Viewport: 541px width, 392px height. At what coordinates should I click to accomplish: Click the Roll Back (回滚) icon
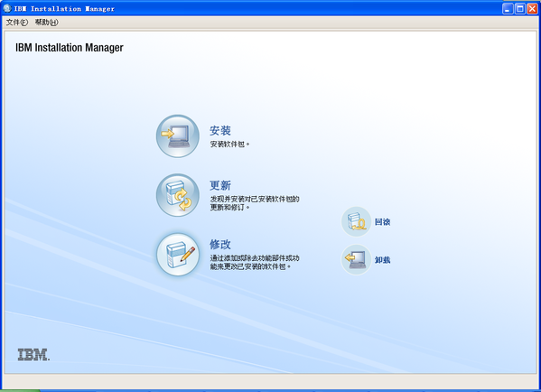(x=356, y=221)
